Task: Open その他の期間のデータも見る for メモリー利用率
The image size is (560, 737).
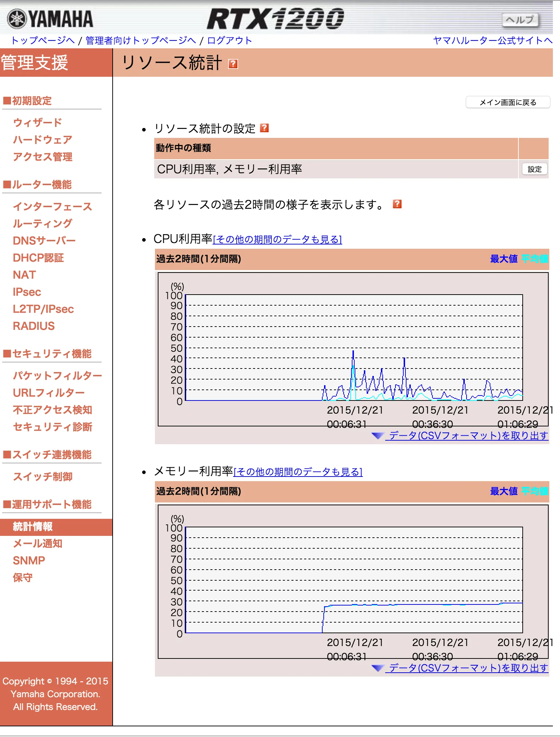Action: [x=298, y=472]
